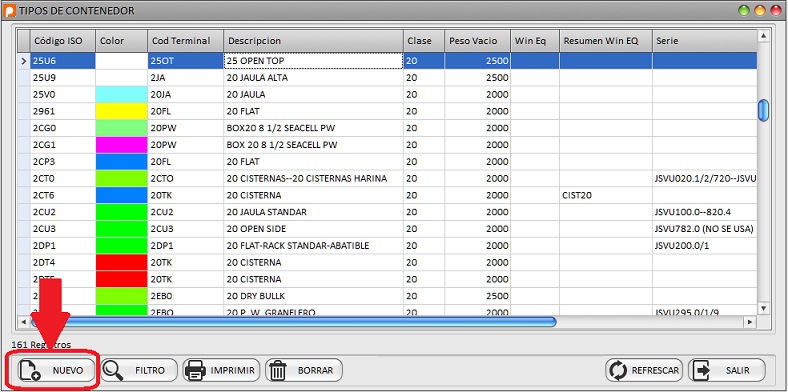Click the horizontal scrollbar left arrow
Screen dimensions: 788x392
pyautogui.click(x=24, y=321)
